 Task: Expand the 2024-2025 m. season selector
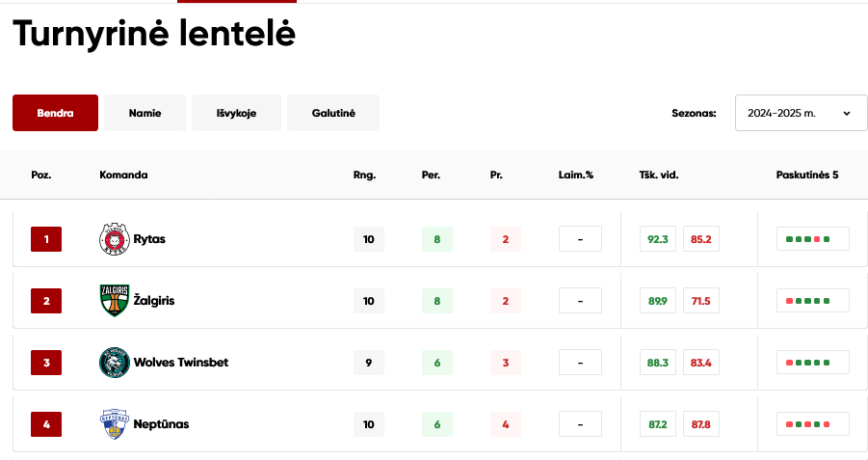[x=801, y=113]
